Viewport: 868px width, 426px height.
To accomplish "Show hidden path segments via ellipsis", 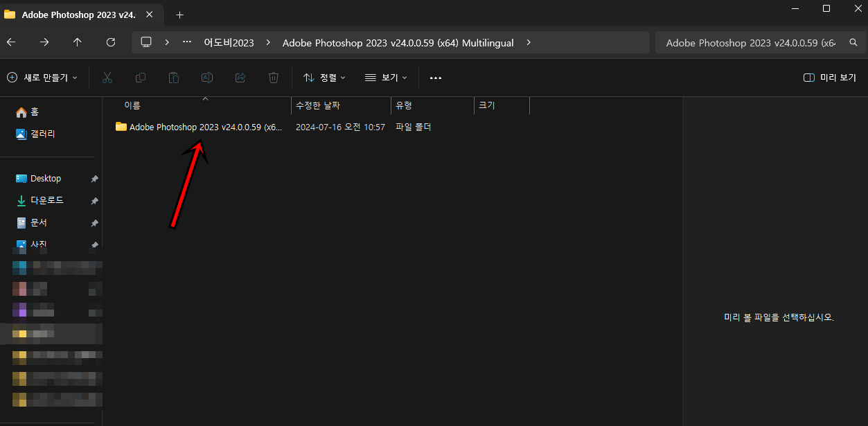I will tap(187, 42).
